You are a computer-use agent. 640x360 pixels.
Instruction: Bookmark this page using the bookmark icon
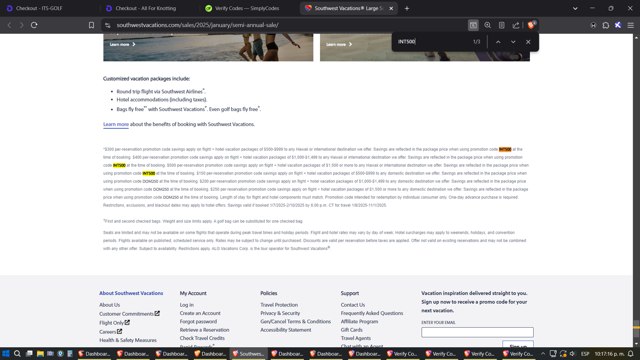91,25
